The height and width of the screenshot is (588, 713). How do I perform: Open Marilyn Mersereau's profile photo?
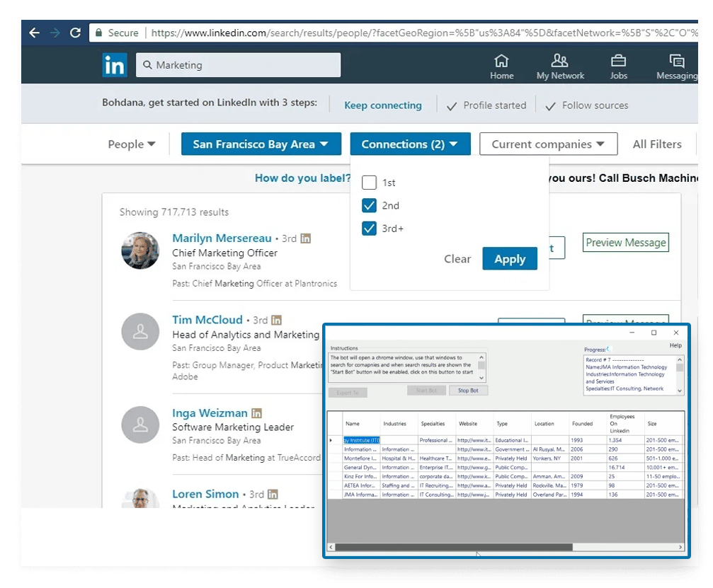(x=140, y=250)
